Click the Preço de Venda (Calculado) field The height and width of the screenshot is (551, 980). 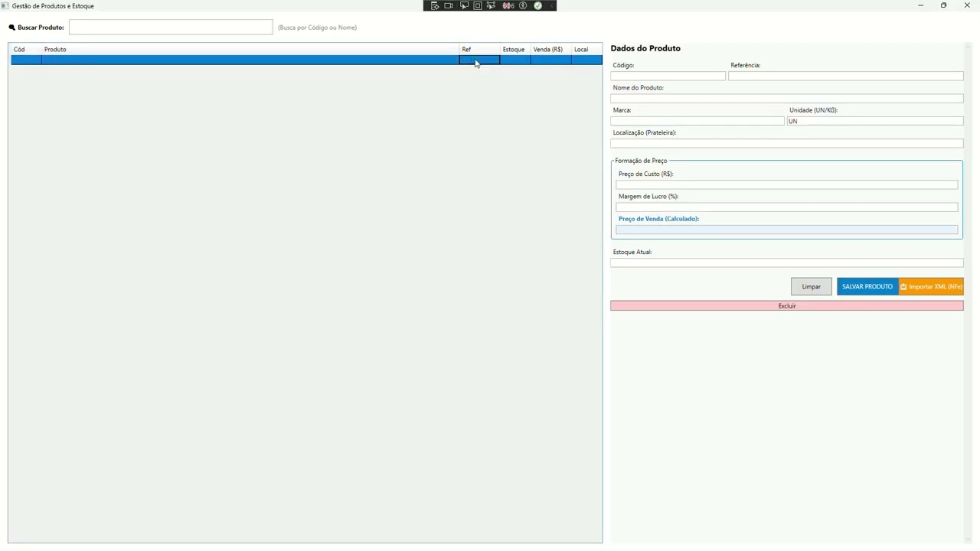pyautogui.click(x=787, y=230)
